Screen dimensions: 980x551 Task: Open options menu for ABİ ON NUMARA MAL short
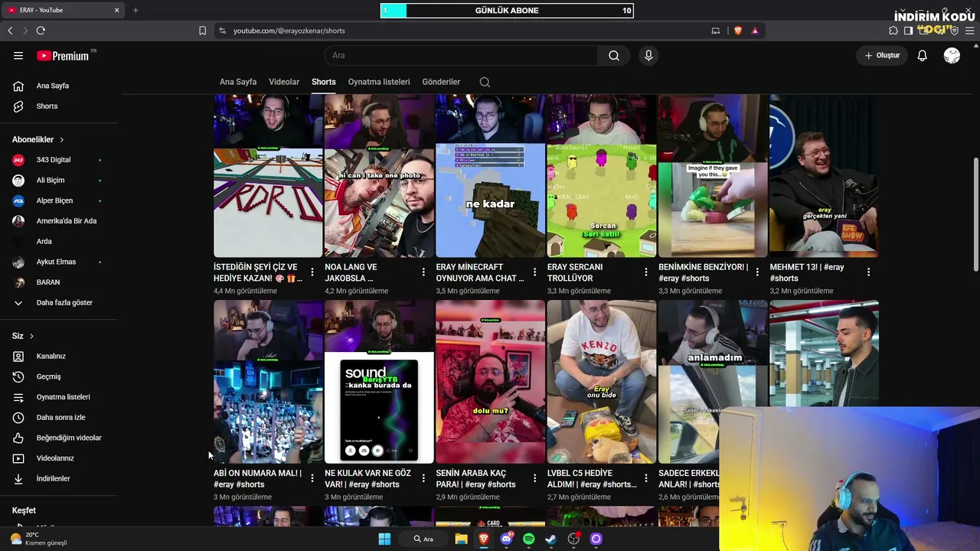[312, 478]
